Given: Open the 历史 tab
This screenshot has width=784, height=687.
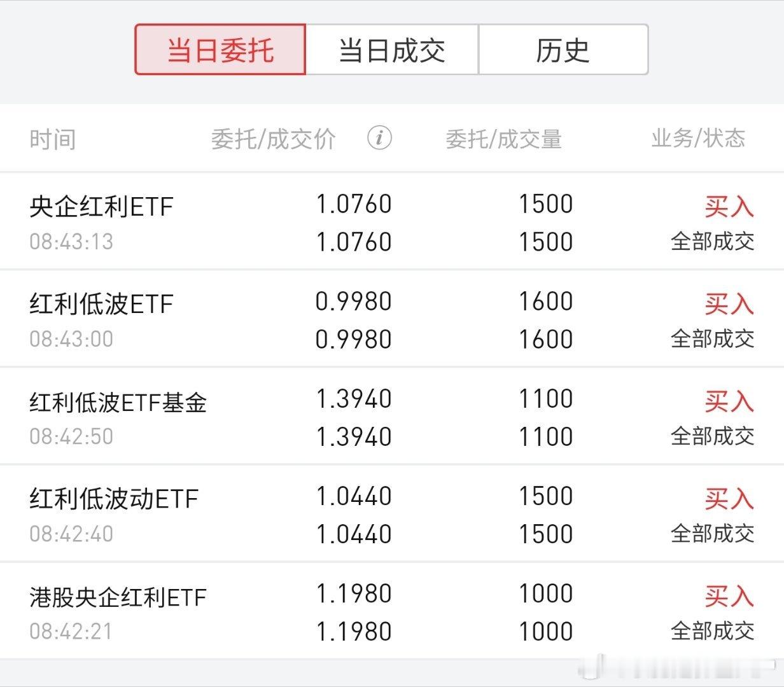Looking at the screenshot, I should click(x=563, y=50).
